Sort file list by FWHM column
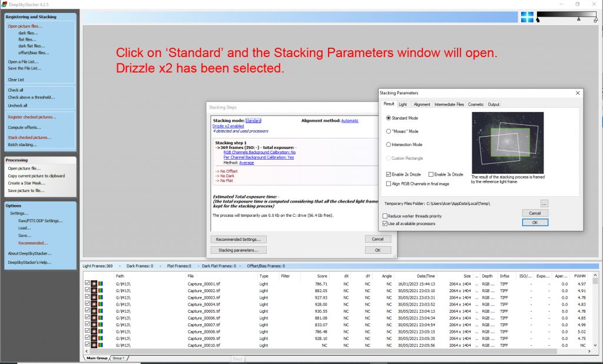Screen dimensions: 603x364 [580, 276]
